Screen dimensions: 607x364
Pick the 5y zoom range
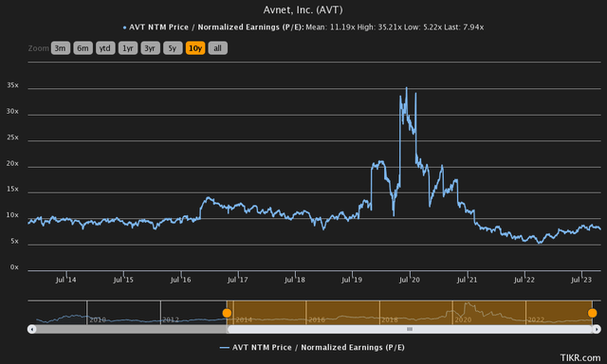[x=173, y=48]
